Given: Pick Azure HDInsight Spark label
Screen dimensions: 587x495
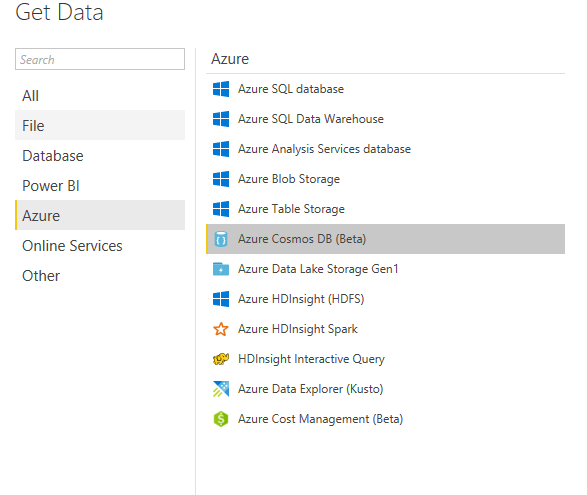Looking at the screenshot, I should click(298, 329).
